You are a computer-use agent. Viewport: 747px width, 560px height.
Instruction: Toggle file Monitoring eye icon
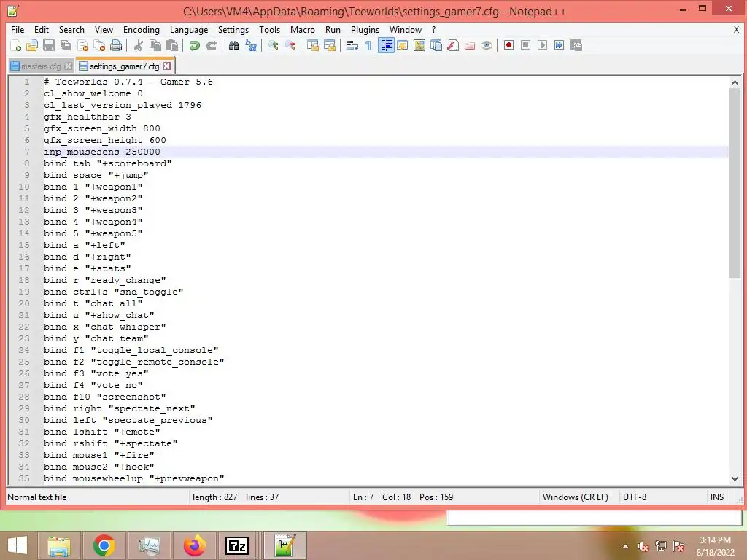pyautogui.click(x=487, y=45)
